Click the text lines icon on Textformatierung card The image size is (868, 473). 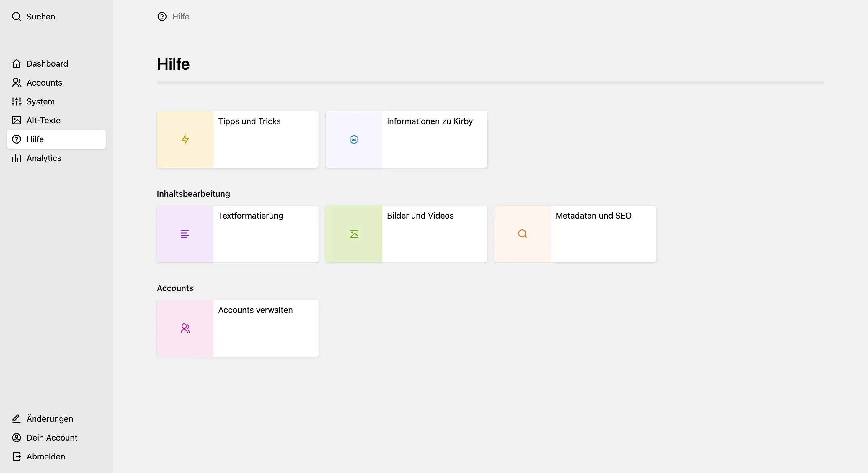point(185,234)
